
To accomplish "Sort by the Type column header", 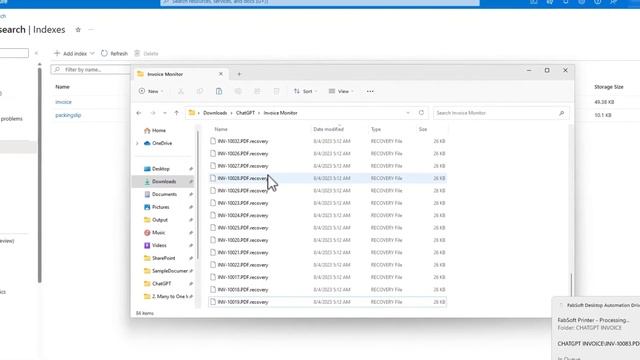I will 376,129.
